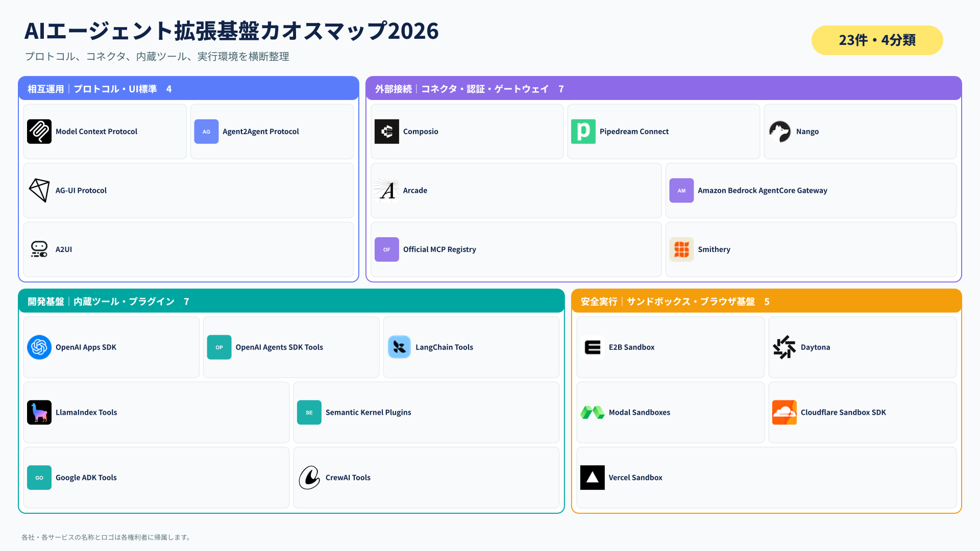
Task: Click the Semantic Kernel SE placeholder icon
Action: [309, 412]
